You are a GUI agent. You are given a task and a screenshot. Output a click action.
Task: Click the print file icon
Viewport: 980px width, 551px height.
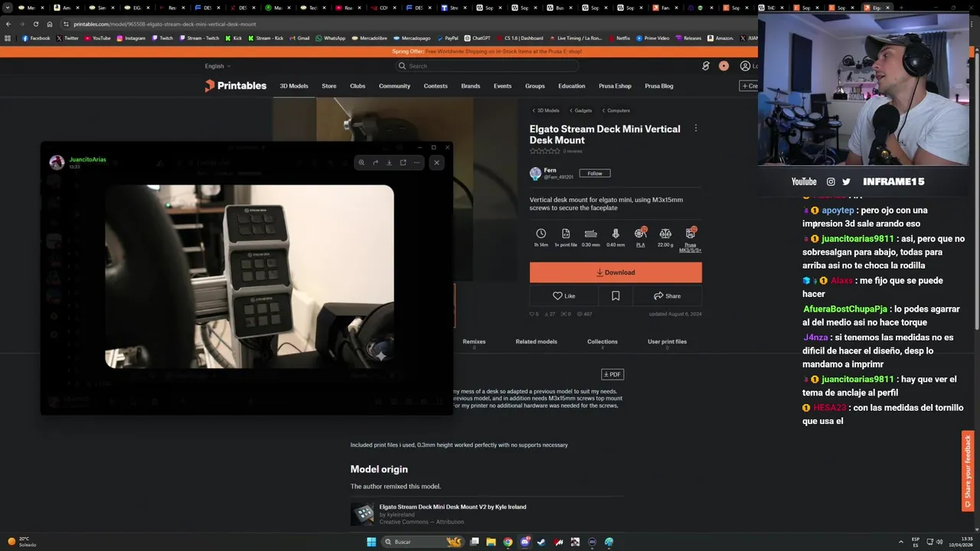(x=566, y=233)
